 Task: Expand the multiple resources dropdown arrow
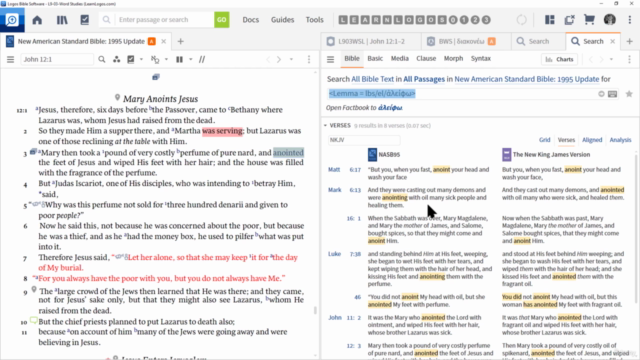click(191, 60)
